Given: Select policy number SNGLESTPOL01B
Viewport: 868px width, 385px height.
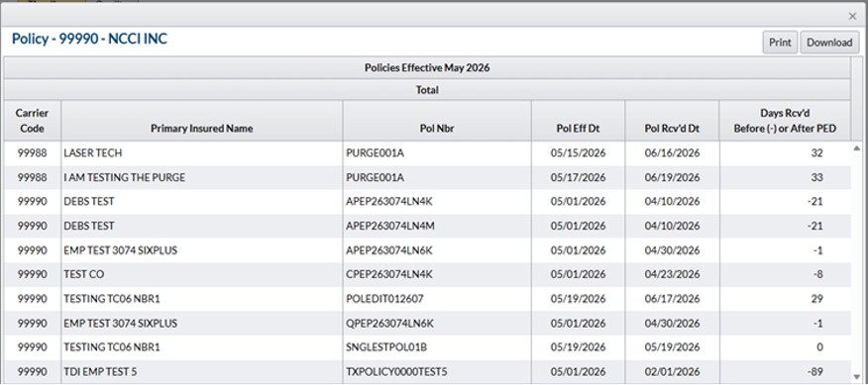Looking at the screenshot, I should 386,347.
